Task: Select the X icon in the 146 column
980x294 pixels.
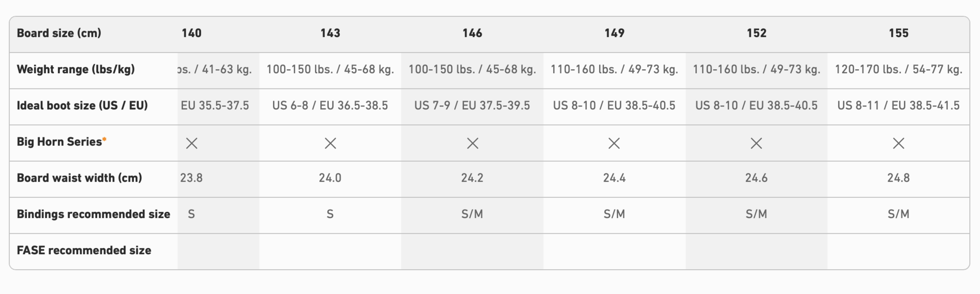Action: coord(472,143)
